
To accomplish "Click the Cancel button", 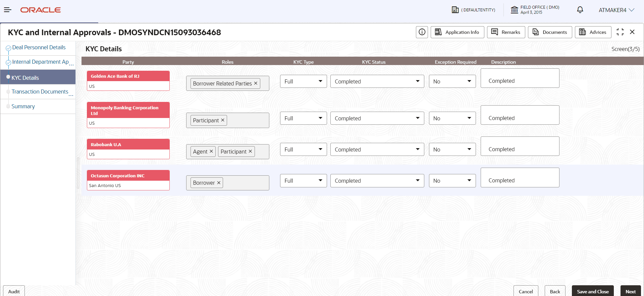I will click(526, 291).
